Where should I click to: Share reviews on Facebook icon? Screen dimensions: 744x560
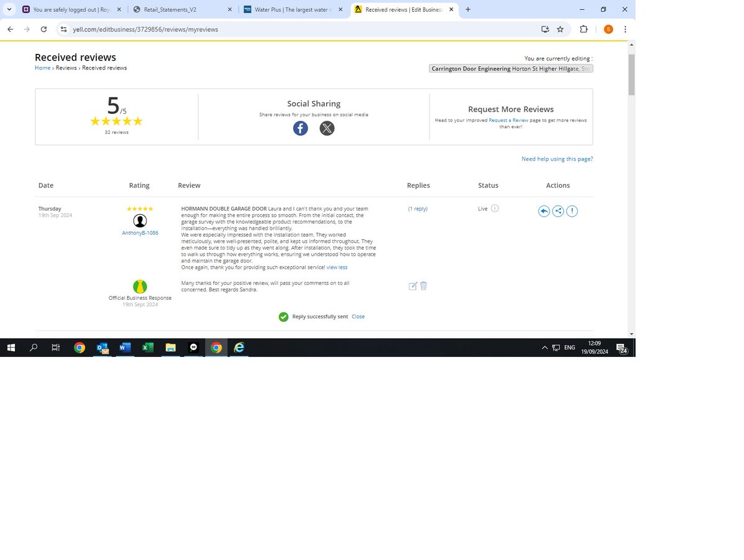(300, 128)
